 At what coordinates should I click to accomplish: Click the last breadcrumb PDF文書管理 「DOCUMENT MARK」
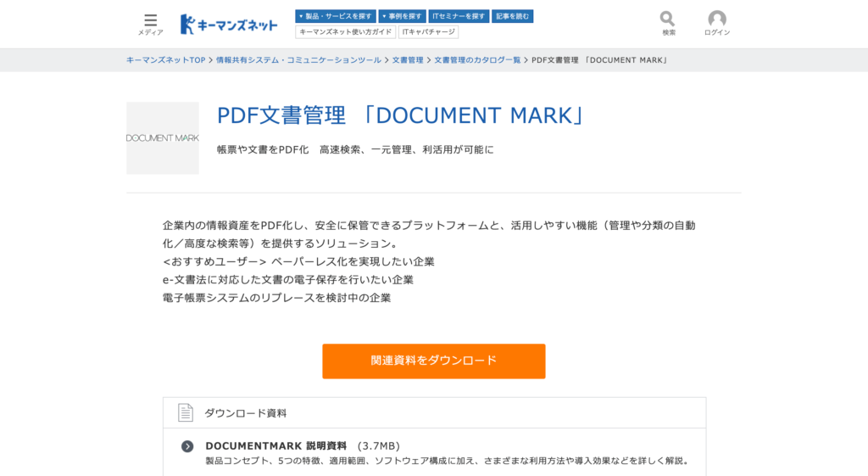pyautogui.click(x=601, y=60)
